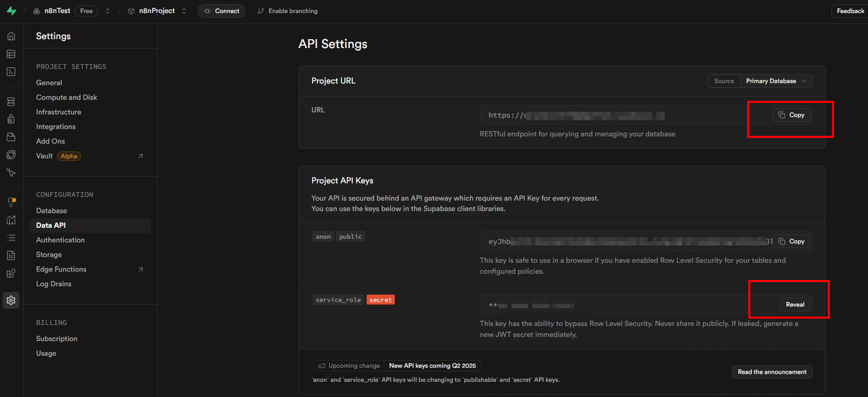
Task: Open Compute and Disk settings
Action: pyautogui.click(x=66, y=97)
